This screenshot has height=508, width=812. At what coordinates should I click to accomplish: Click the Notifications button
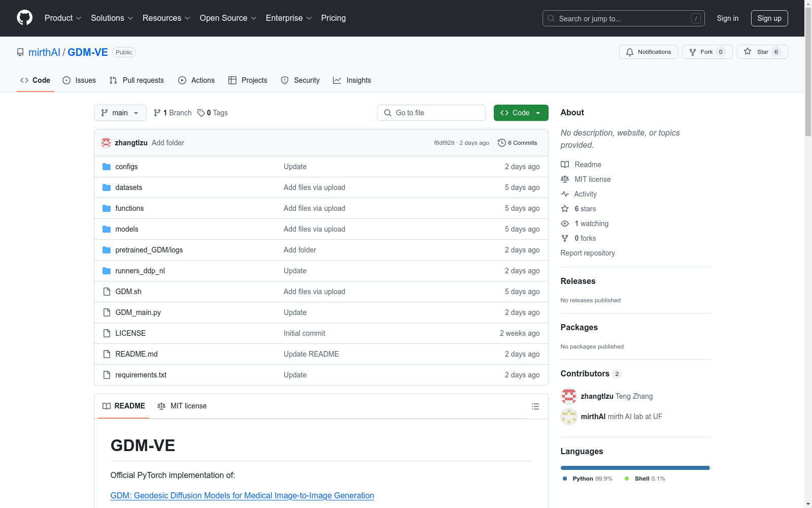pos(649,52)
